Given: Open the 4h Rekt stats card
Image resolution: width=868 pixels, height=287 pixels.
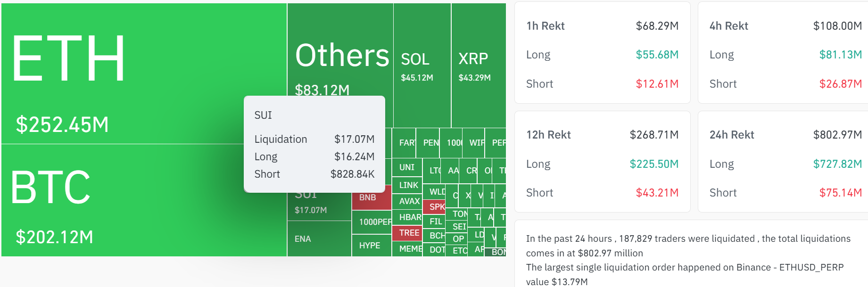Looking at the screenshot, I should tap(783, 53).
